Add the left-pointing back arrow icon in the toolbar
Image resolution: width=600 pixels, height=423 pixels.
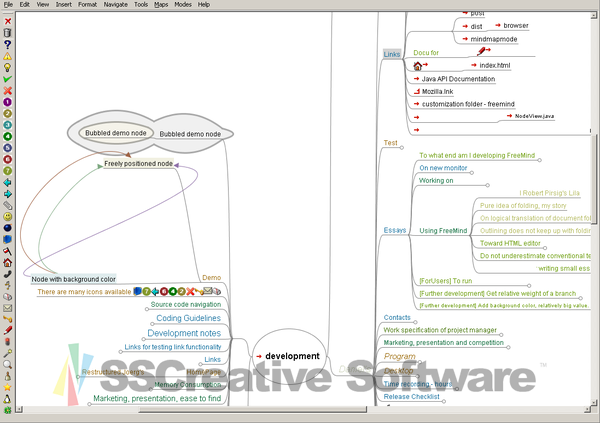(7, 183)
